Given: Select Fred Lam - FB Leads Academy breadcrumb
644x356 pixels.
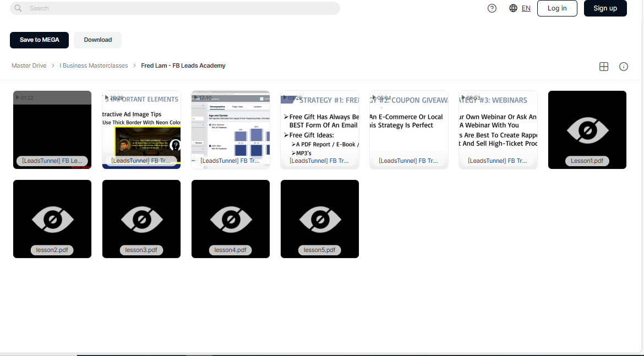Looking at the screenshot, I should pyautogui.click(x=183, y=65).
